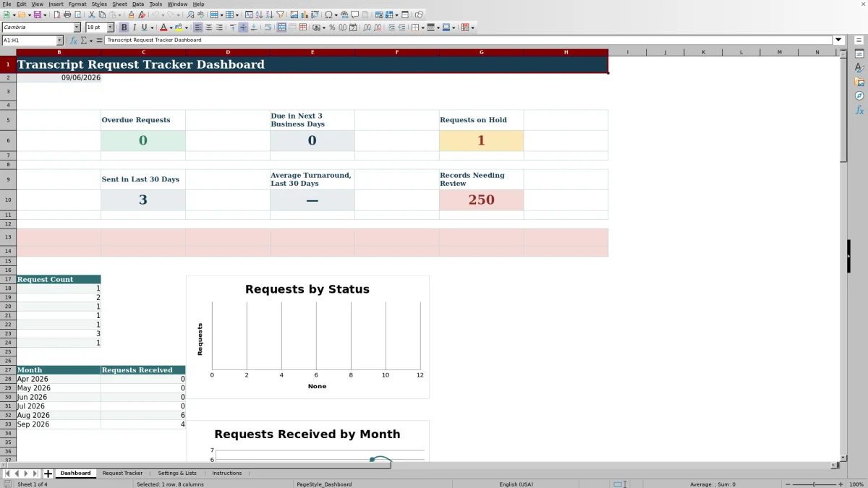Viewport: 868px width, 488px height.
Task: Toggle Italic formatting
Action: coord(134,27)
